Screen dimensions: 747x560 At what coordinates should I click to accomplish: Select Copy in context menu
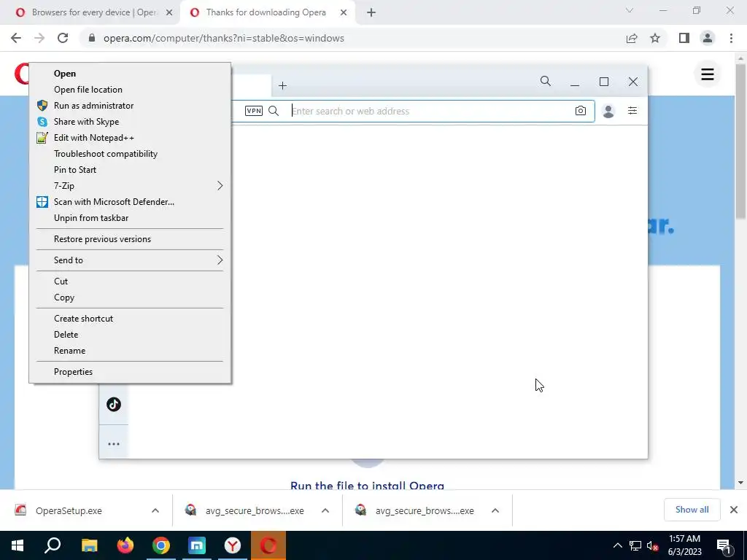(x=130, y=297)
